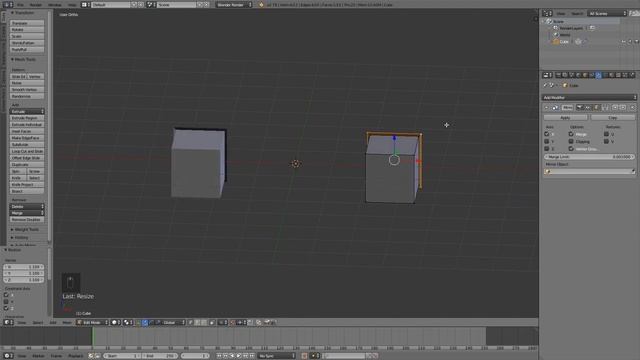Open the Render menu in the top bar
The width and height of the screenshot is (640, 360).
click(36, 4)
